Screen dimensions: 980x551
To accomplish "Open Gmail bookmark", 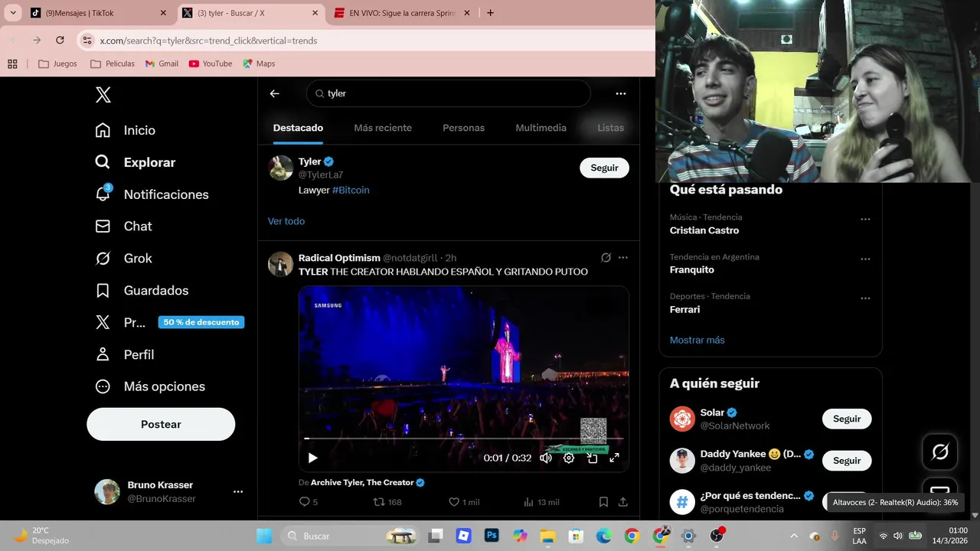I will point(162,64).
